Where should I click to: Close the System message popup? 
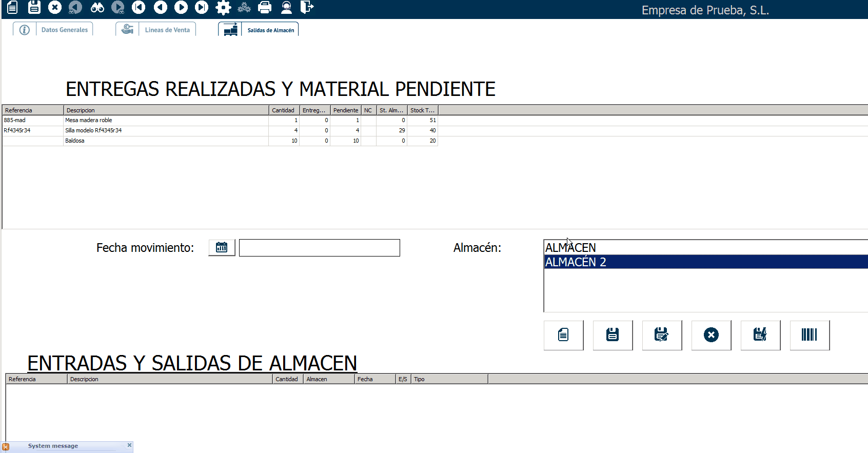click(129, 445)
